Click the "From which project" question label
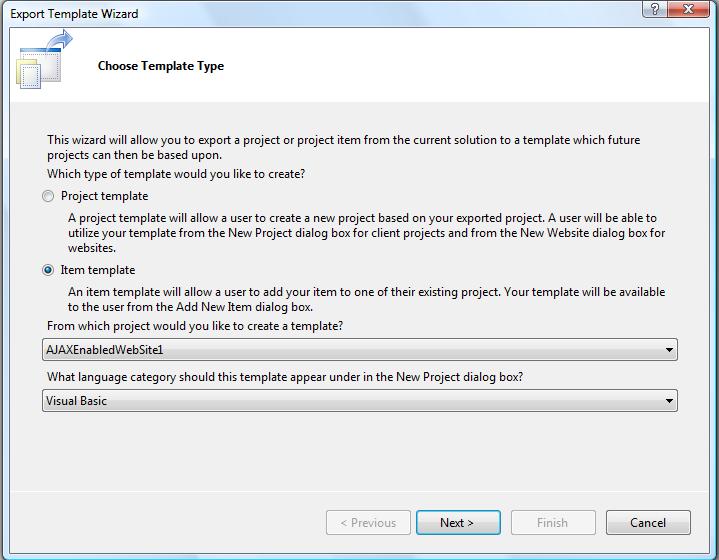This screenshot has width=719, height=560. (195, 326)
